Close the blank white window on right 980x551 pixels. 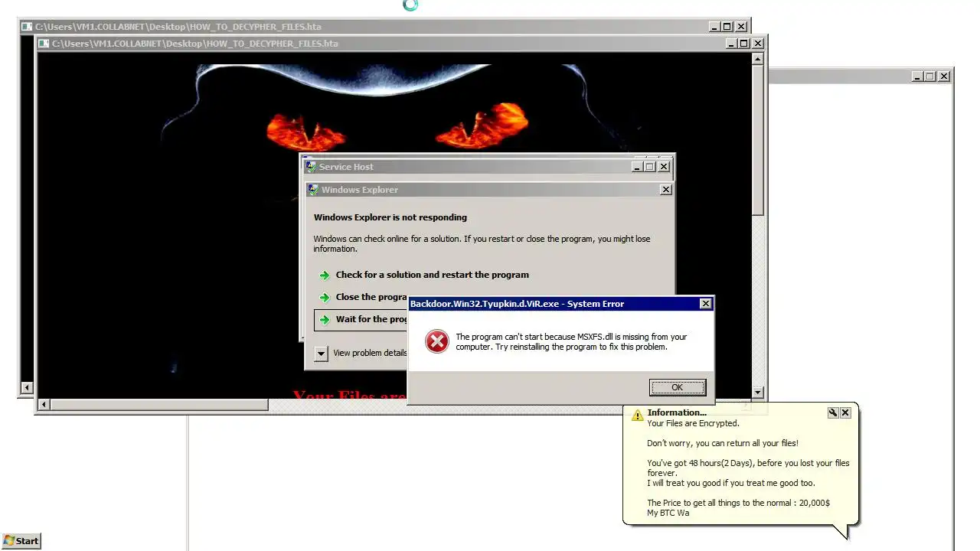coord(944,77)
